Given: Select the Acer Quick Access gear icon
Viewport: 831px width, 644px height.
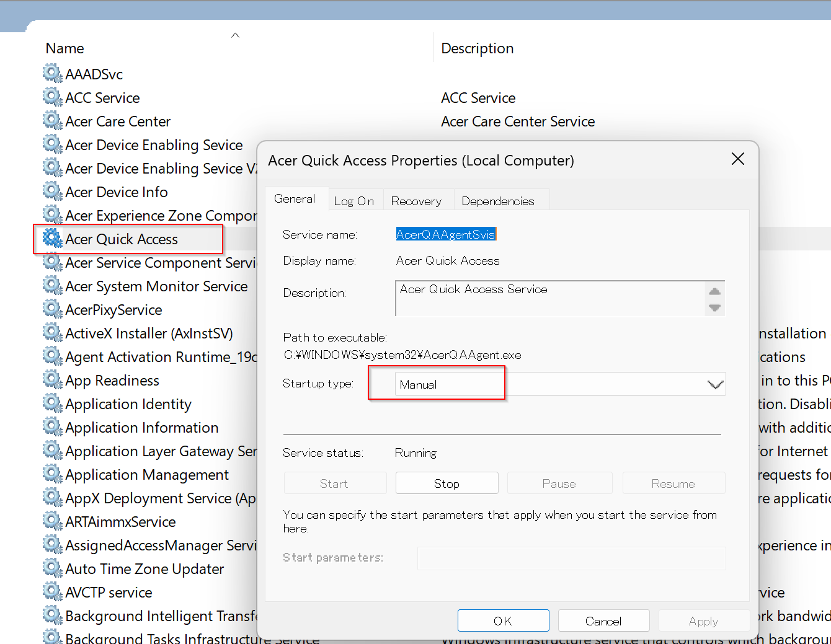Looking at the screenshot, I should click(x=53, y=238).
